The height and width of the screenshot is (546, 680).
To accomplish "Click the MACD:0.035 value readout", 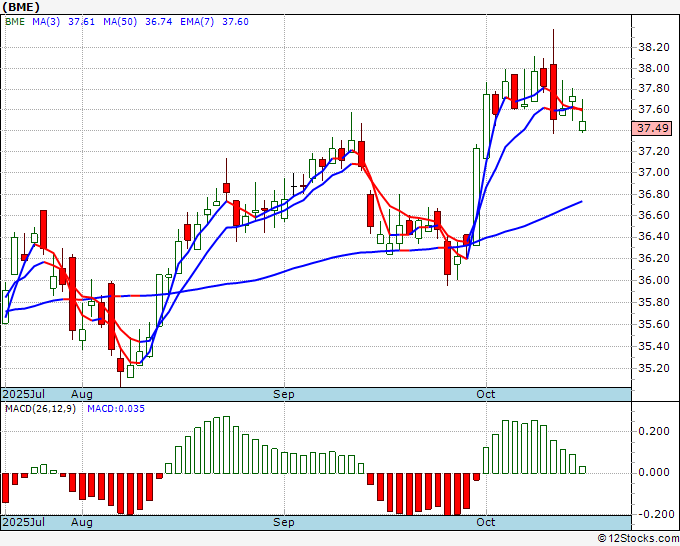I will (116, 409).
